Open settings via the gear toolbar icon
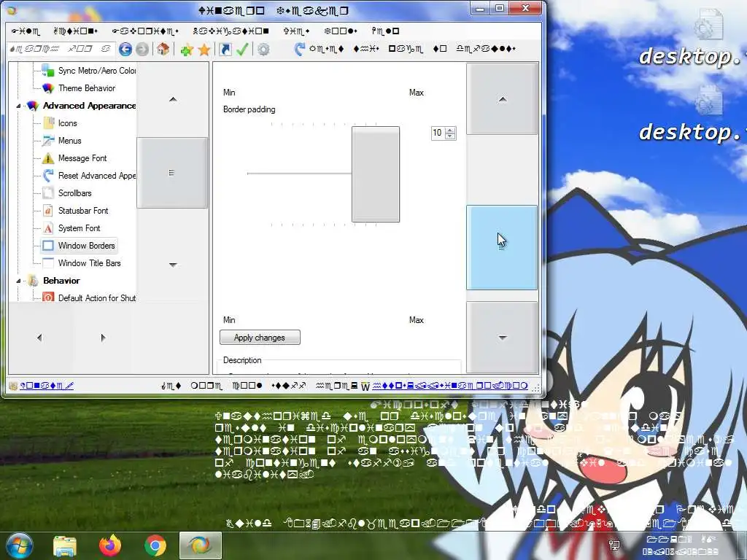This screenshot has height=560, width=747. tap(263, 49)
